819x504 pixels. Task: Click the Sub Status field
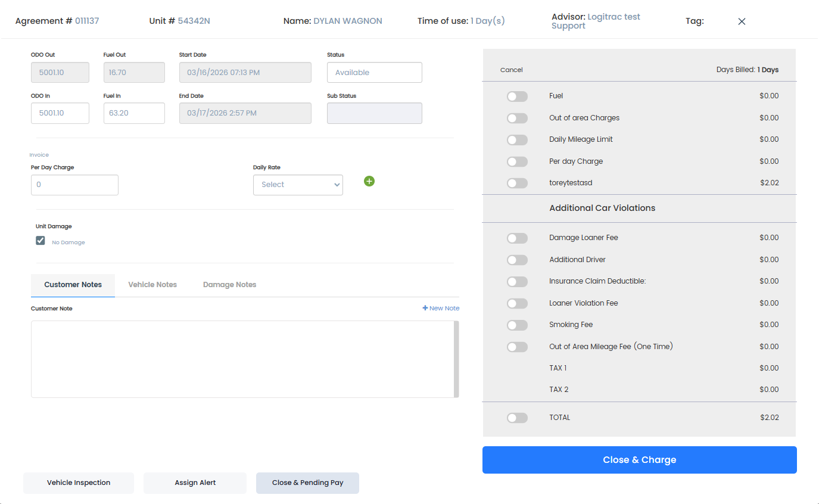pos(375,113)
